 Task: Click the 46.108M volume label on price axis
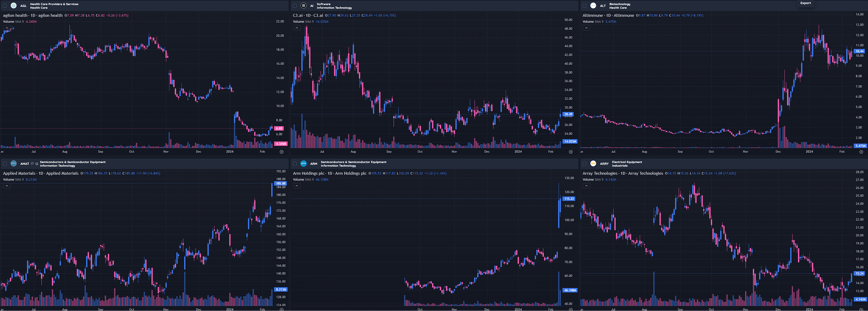point(570,290)
